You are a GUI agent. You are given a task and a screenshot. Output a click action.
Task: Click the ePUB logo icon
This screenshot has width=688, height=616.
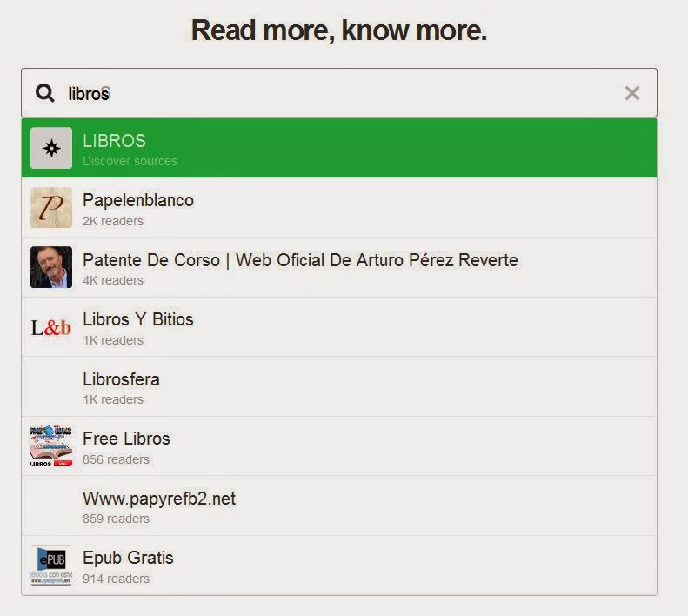[51, 566]
